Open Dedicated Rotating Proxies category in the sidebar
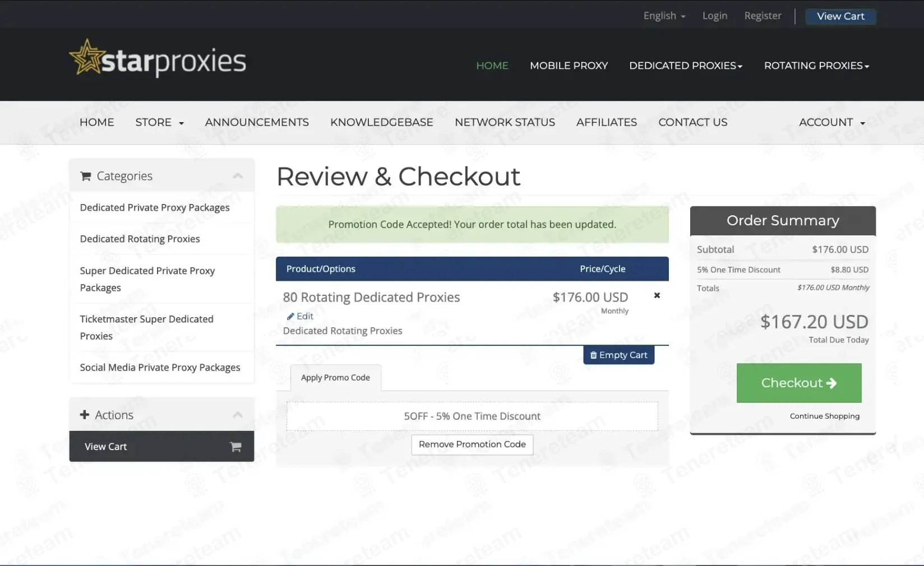Viewport: 924px width, 566px height. [x=161, y=239]
